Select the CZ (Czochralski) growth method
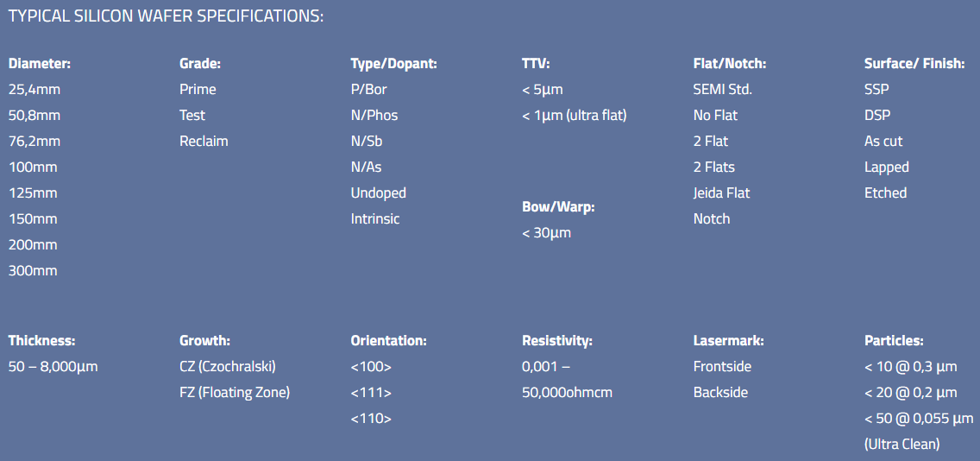Screen dimensions: 980x461 (227, 367)
